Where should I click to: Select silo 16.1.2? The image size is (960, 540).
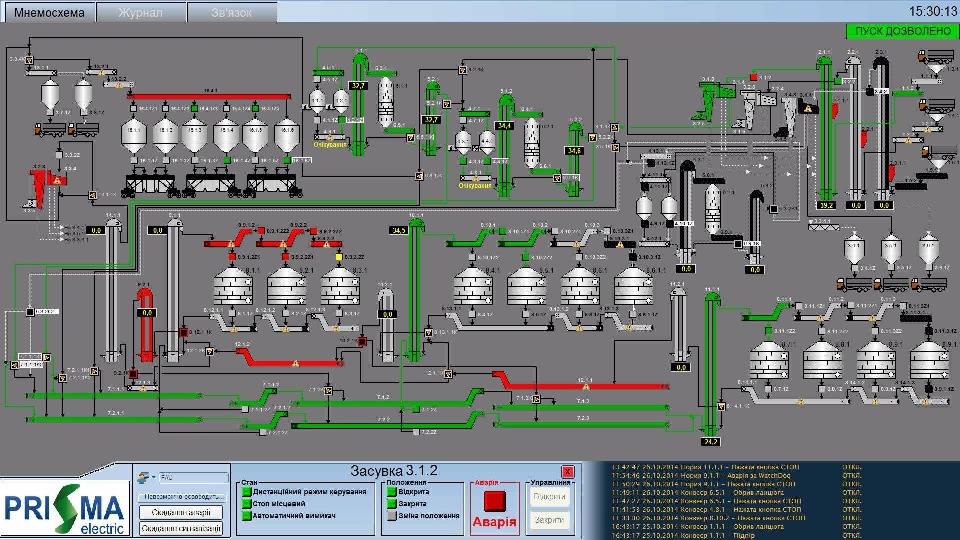[165, 136]
